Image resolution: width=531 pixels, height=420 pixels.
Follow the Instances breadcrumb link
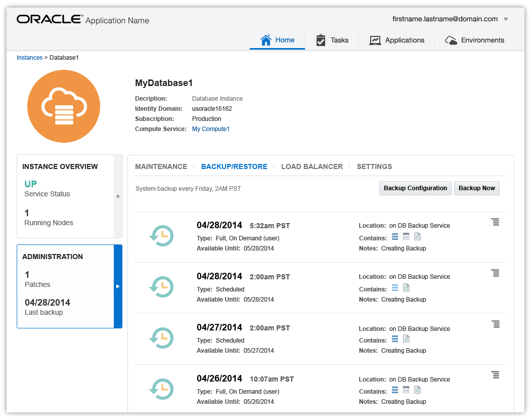(x=29, y=58)
